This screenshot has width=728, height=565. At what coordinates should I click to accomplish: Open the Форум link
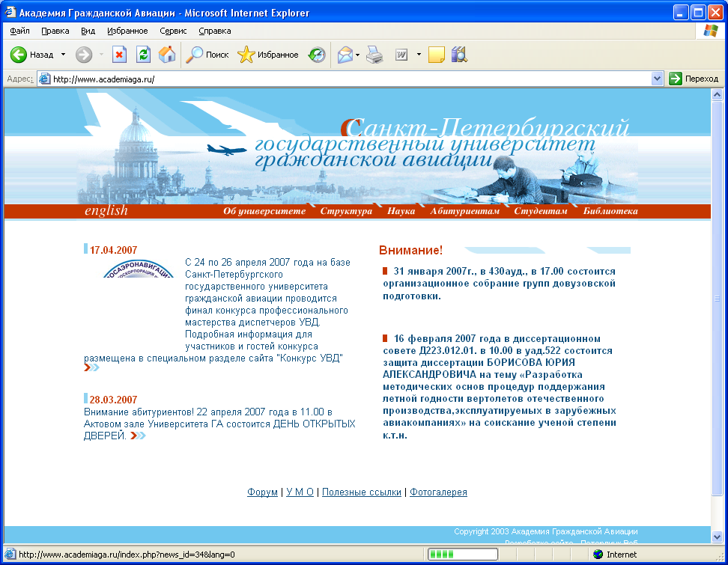[x=262, y=492]
